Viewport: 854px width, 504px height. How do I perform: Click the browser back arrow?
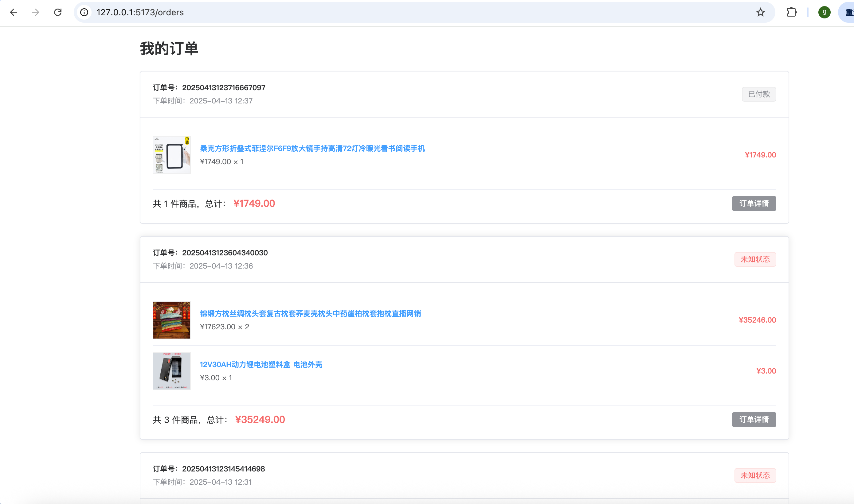[14, 13]
